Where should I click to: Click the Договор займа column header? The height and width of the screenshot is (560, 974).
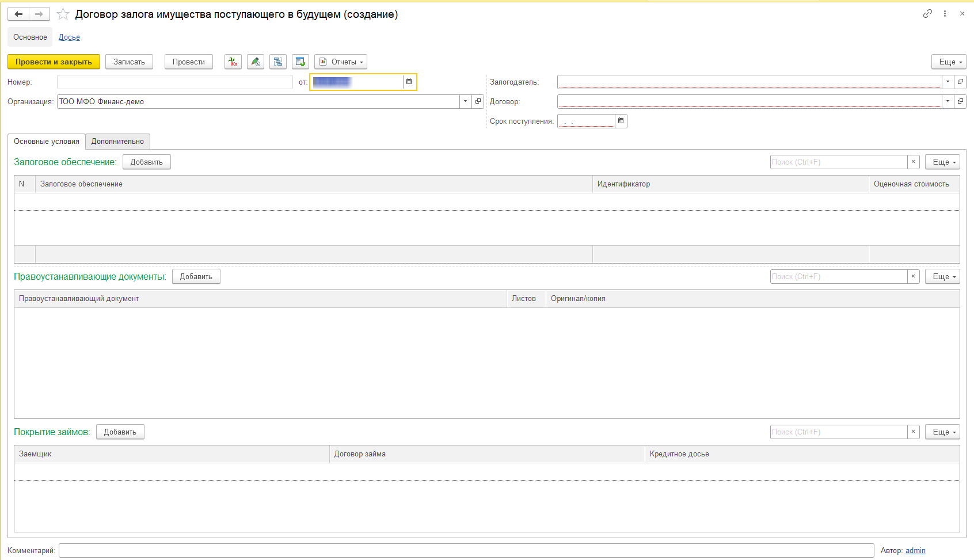[487, 454]
